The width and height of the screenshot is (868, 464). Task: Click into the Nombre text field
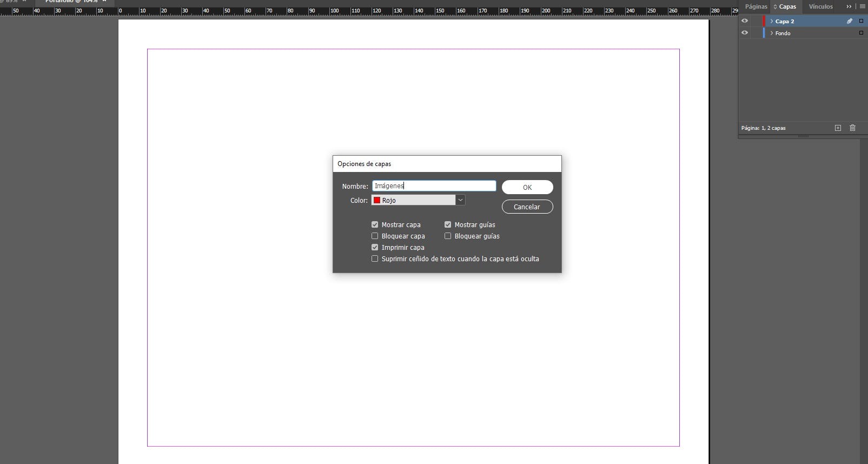click(x=434, y=186)
